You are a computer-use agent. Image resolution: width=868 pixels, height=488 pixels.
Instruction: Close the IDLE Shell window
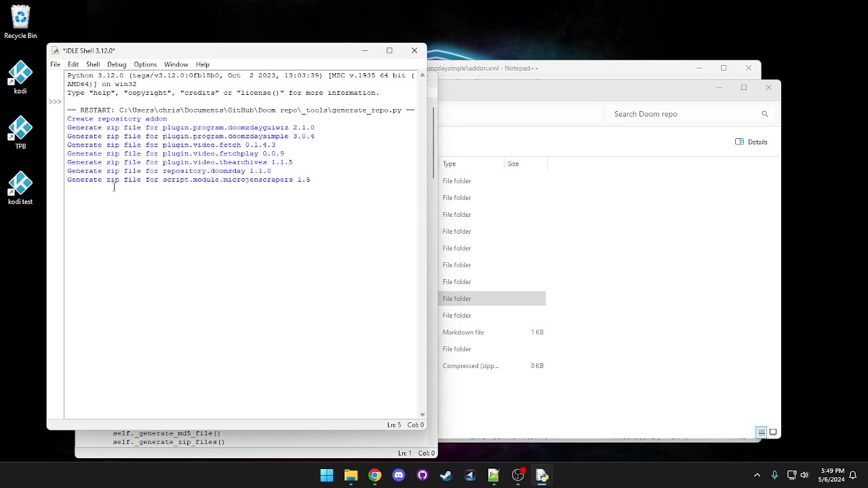[414, 51]
